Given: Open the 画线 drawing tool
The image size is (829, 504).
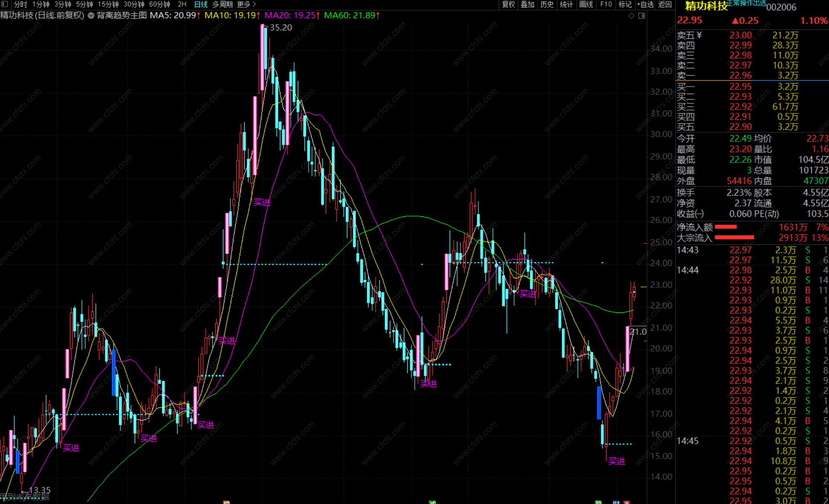Looking at the screenshot, I should [x=586, y=4].
